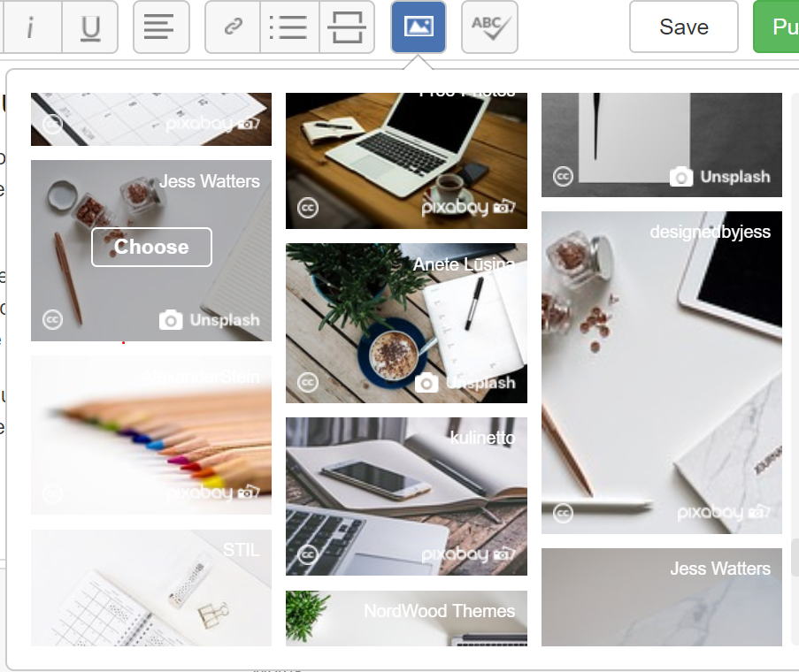Viewport: 799px width, 672px height.
Task: Click the CC icon on the designedbyjess photo
Action: click(x=563, y=513)
